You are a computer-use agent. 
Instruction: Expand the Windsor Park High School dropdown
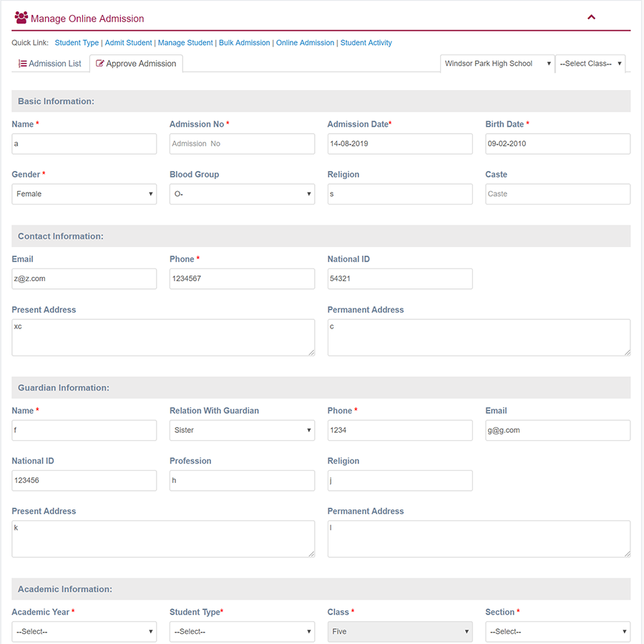[497, 64]
